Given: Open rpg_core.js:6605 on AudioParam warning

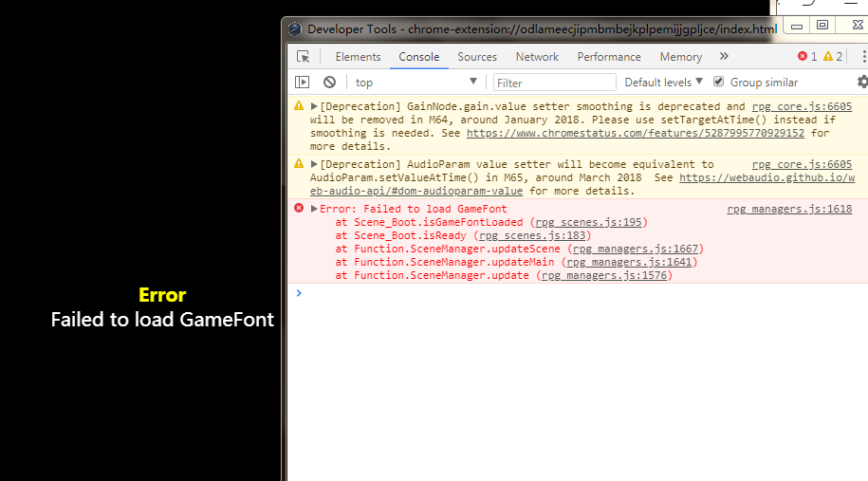Looking at the screenshot, I should tap(803, 164).
